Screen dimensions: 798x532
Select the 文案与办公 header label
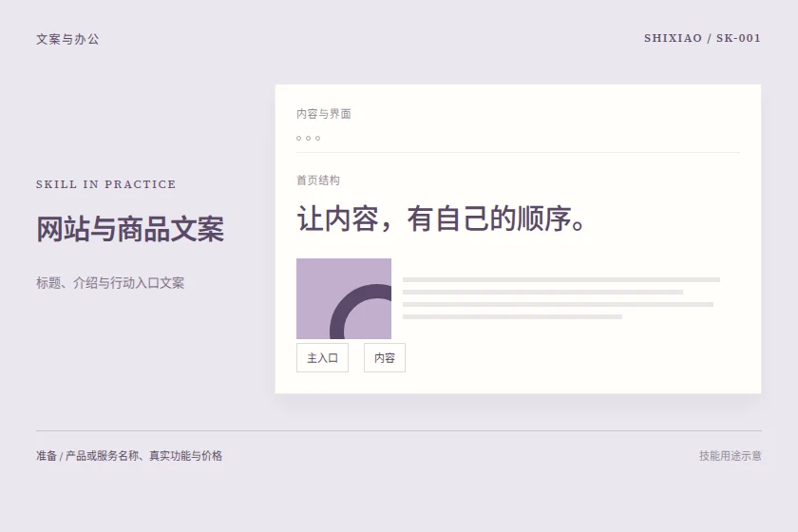tap(67, 39)
